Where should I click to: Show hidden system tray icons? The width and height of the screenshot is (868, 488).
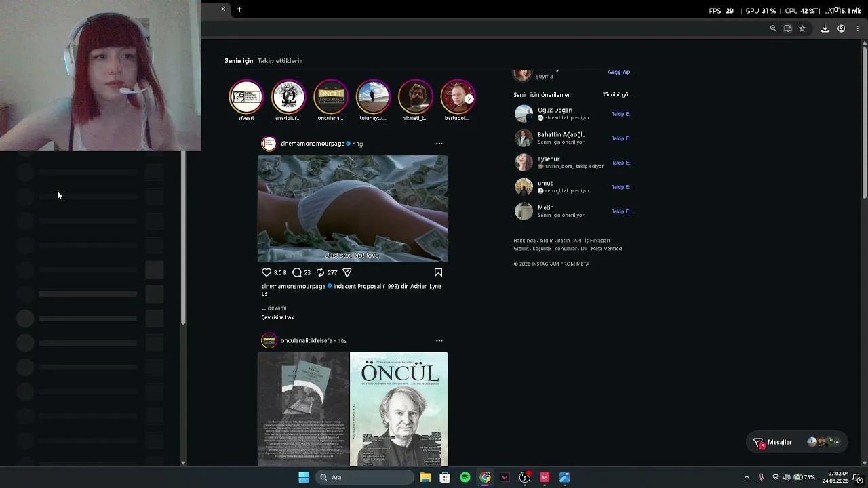747,477
